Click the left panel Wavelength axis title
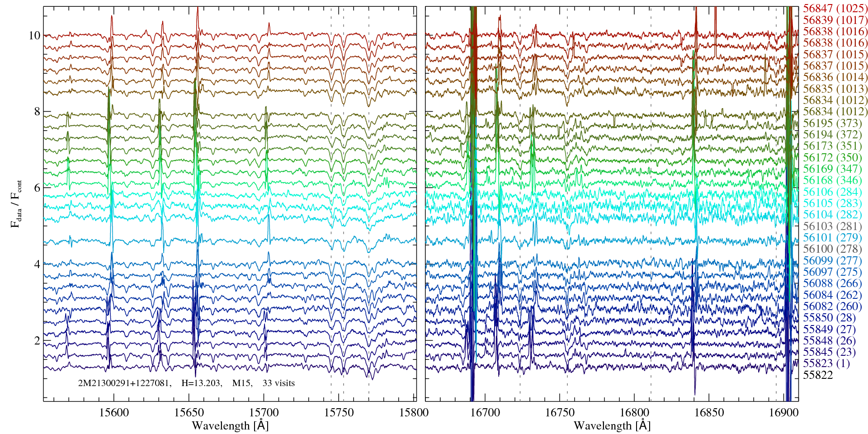Viewport: 868px width, 434px height. tap(230, 425)
